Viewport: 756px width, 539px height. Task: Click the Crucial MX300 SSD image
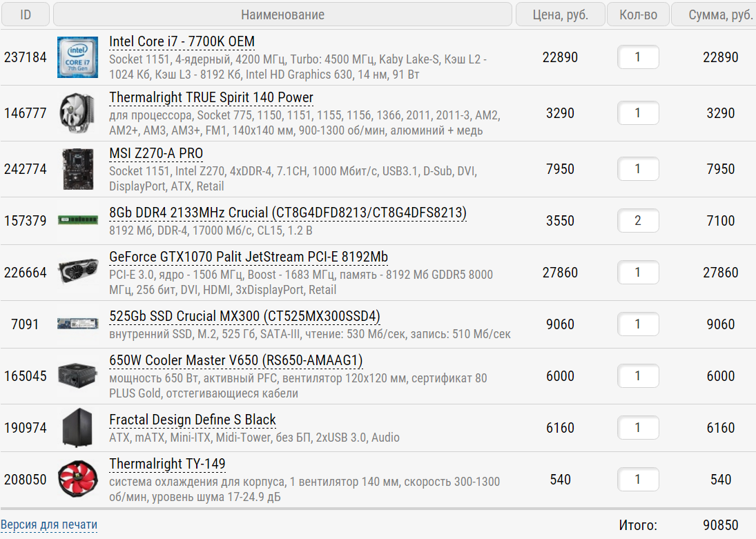click(77, 324)
